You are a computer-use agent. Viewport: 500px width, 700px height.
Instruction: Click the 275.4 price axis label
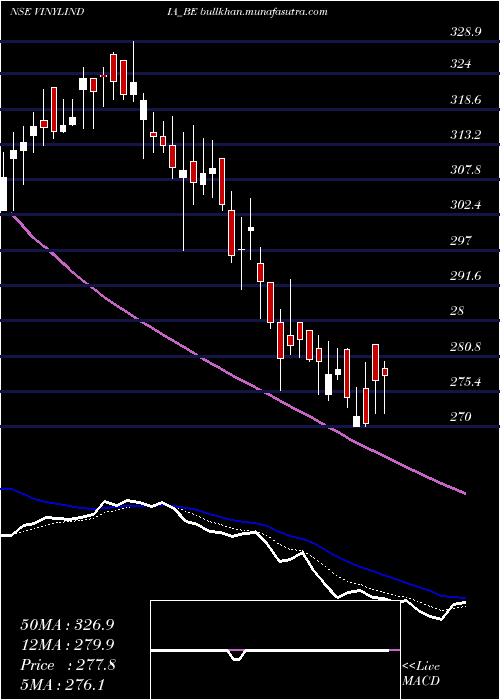[x=466, y=382]
